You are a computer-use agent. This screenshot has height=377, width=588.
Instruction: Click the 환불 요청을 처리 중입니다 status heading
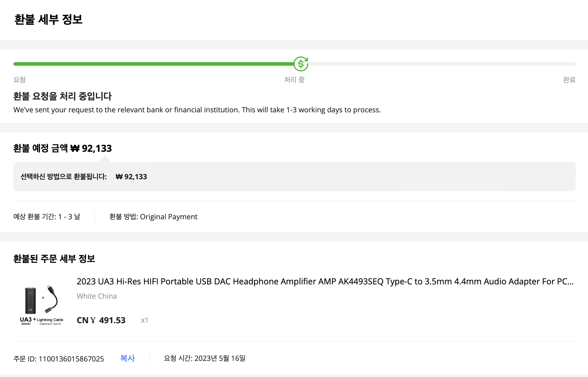(62, 96)
